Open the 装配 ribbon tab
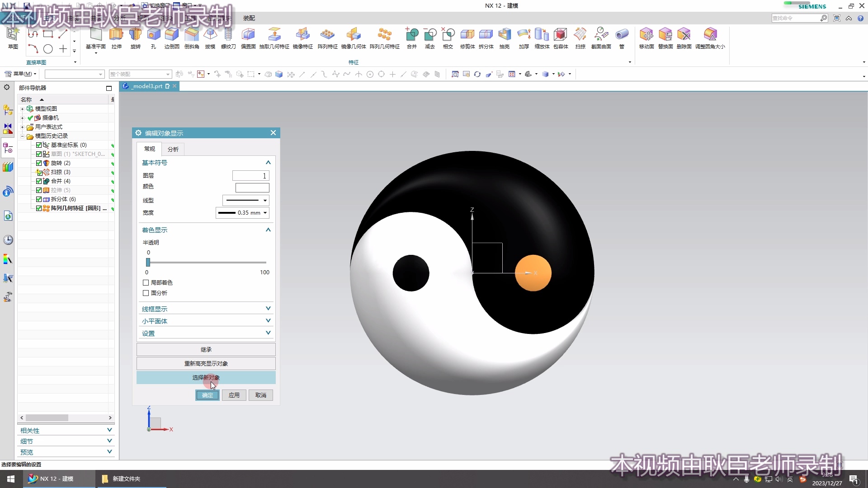Image resolution: width=868 pixels, height=488 pixels. tap(249, 18)
